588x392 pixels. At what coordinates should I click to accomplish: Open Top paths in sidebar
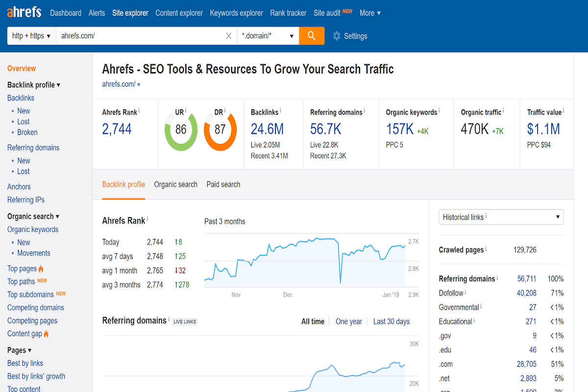[x=21, y=282]
